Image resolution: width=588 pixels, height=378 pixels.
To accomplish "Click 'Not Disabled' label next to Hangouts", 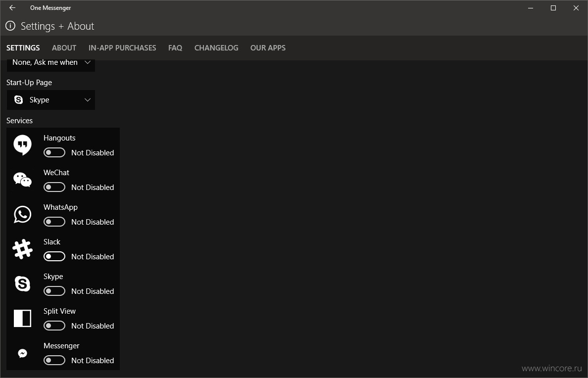I will (93, 152).
